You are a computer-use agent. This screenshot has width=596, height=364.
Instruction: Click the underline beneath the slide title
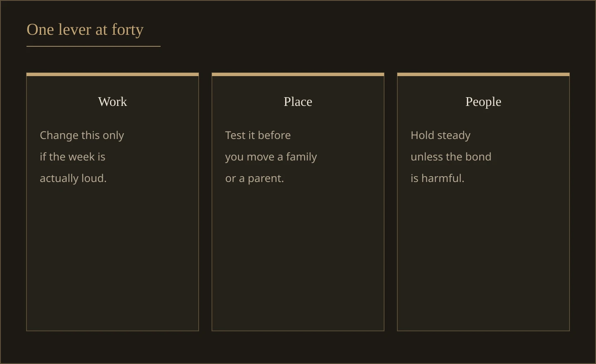[x=94, y=46]
